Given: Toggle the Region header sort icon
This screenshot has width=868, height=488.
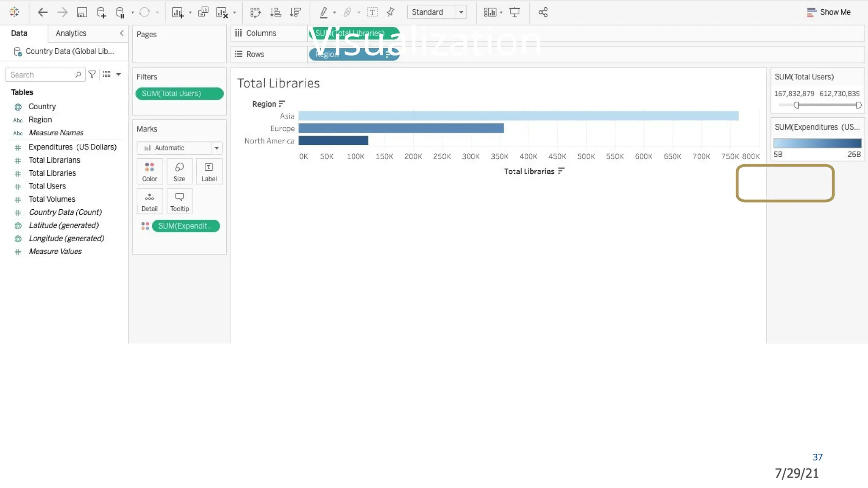Looking at the screenshot, I should point(282,104).
